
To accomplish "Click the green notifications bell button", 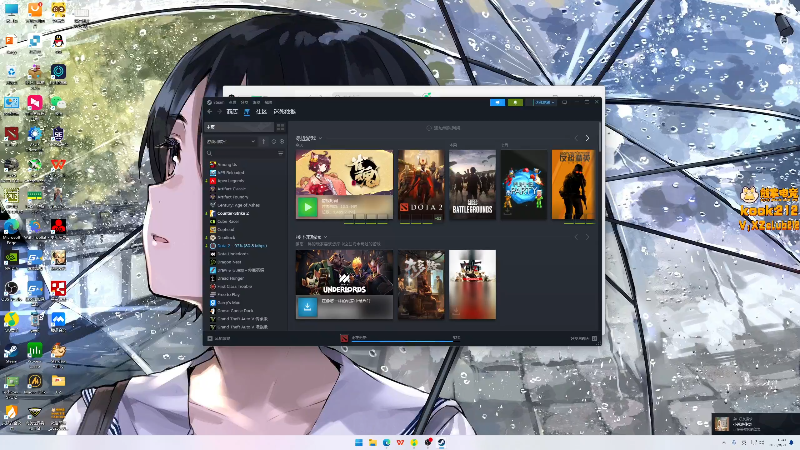I will click(x=515, y=103).
